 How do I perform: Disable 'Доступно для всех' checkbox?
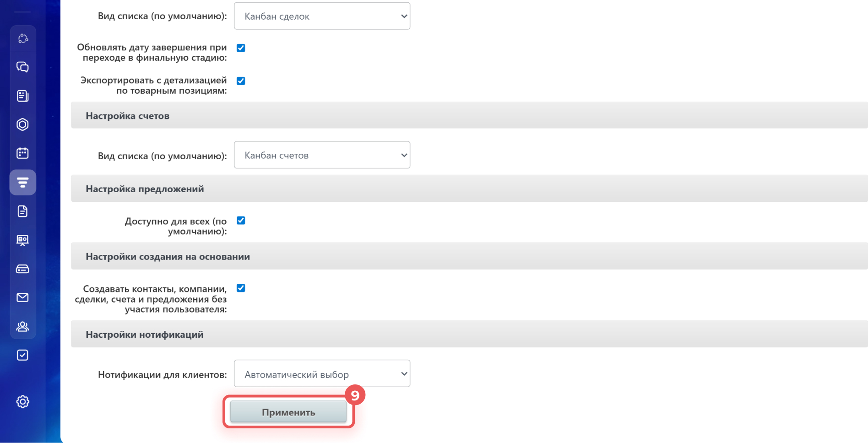pos(241,221)
